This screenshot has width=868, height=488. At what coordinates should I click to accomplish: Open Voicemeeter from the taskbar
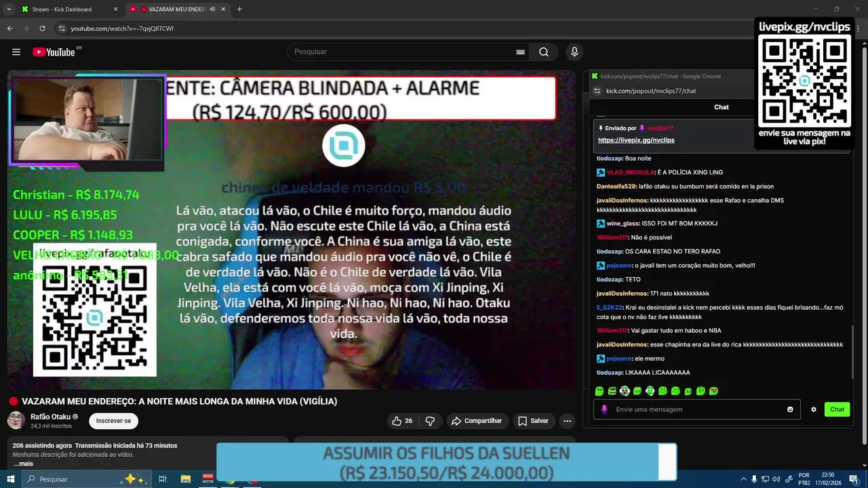point(208,479)
